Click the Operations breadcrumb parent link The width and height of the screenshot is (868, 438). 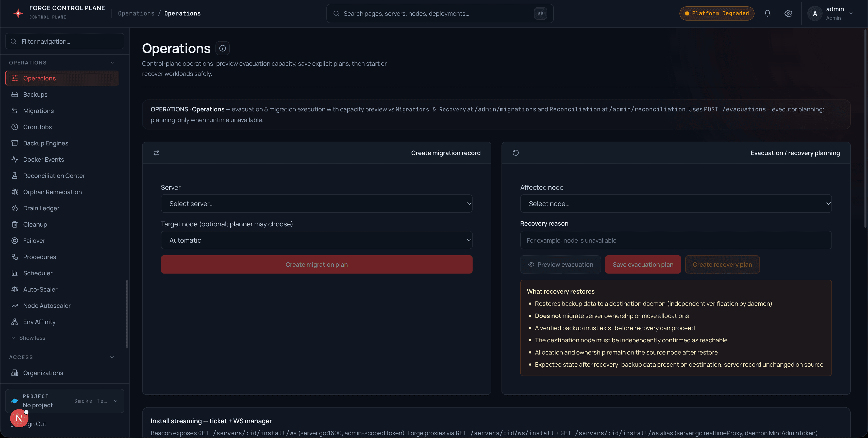click(x=136, y=13)
